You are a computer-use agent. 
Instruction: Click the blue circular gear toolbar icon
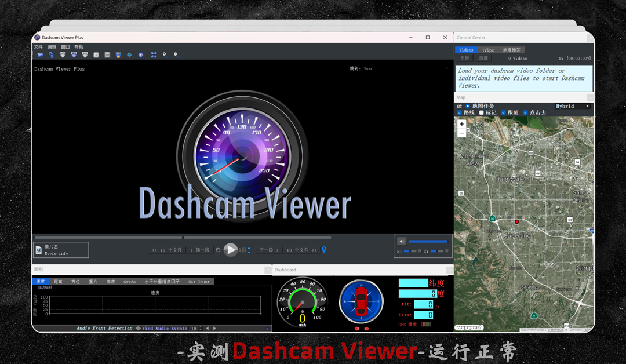tap(140, 54)
